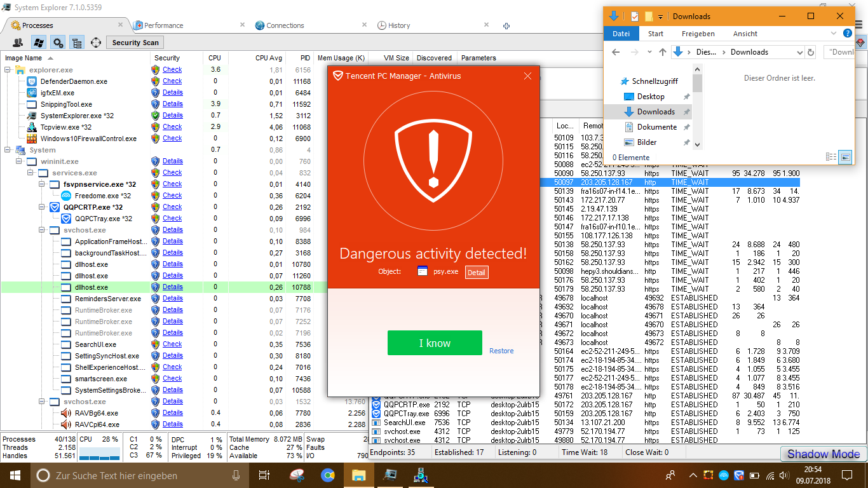Image resolution: width=868 pixels, height=488 pixels.
Task: Open a new tab with the plus icon
Action: 506,26
